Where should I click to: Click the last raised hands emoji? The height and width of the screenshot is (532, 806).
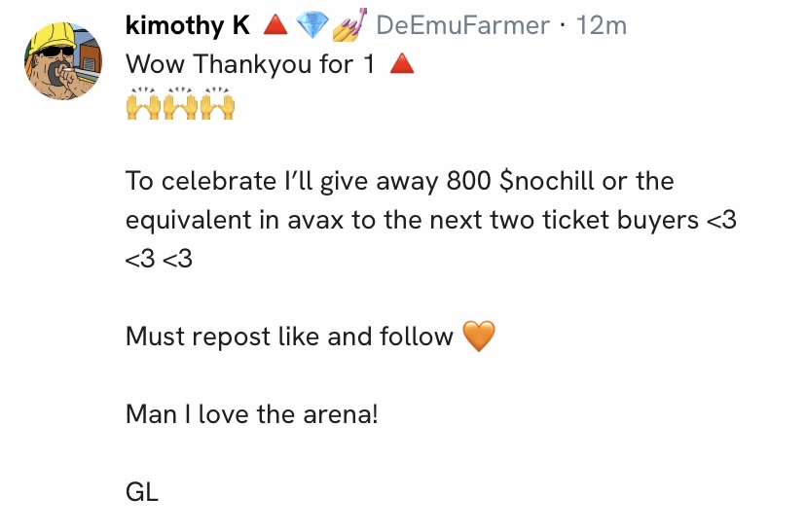pos(216,103)
